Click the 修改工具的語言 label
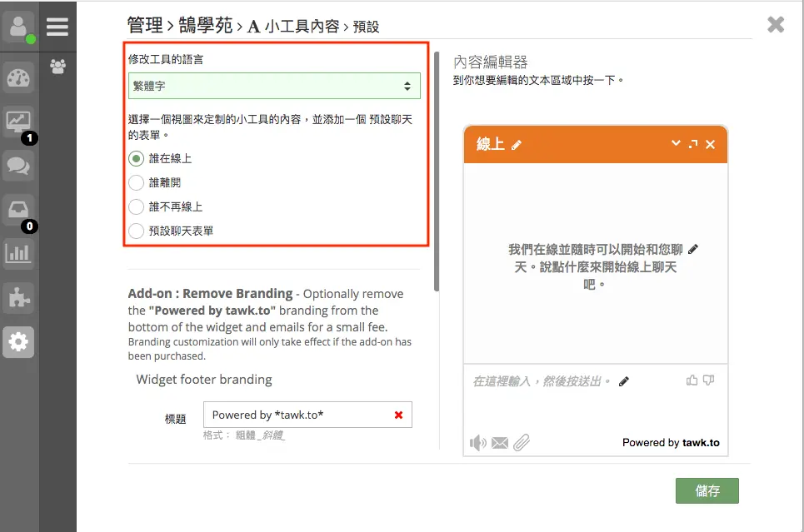Viewport: 804px width, 532px height. tap(166, 59)
